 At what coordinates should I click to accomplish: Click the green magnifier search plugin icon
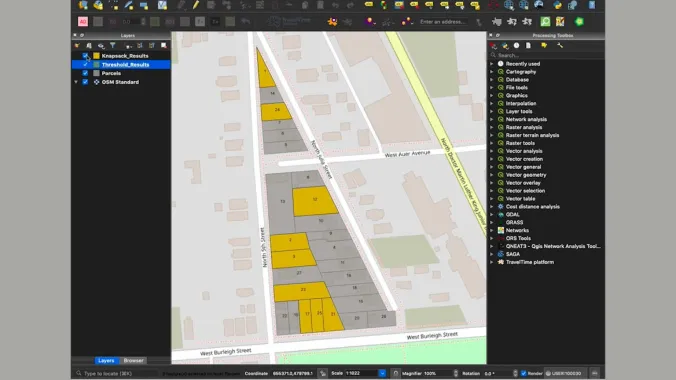click(545, 22)
